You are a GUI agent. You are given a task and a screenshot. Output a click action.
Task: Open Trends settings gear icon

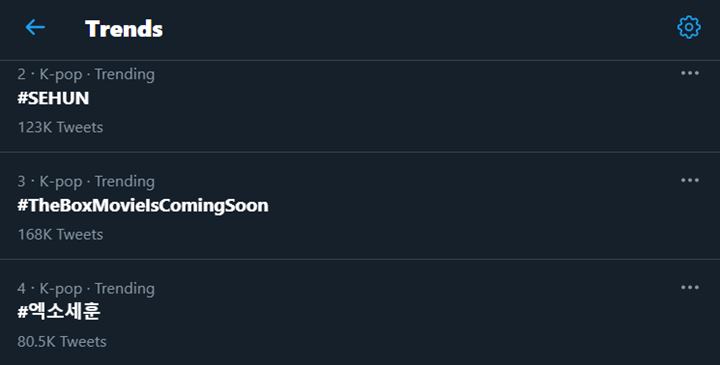pos(689,28)
